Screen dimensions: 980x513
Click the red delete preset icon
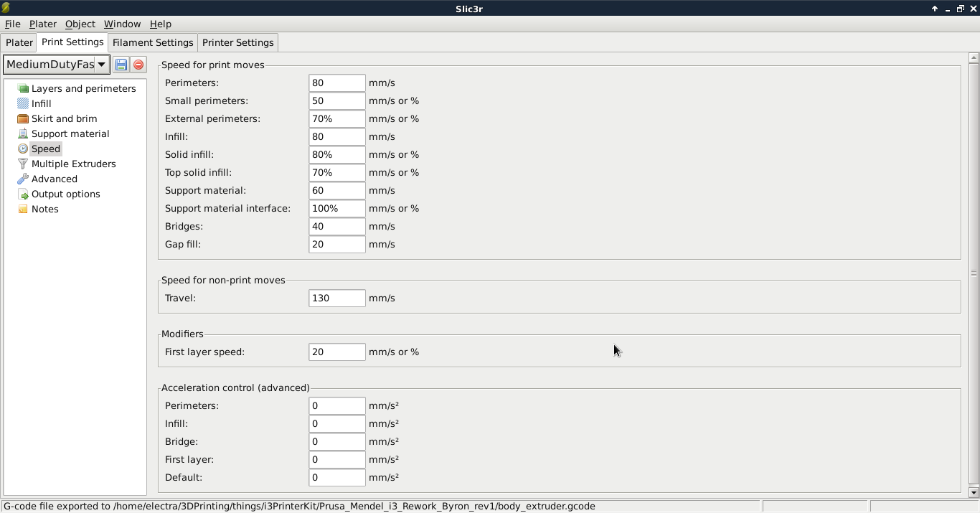click(138, 65)
